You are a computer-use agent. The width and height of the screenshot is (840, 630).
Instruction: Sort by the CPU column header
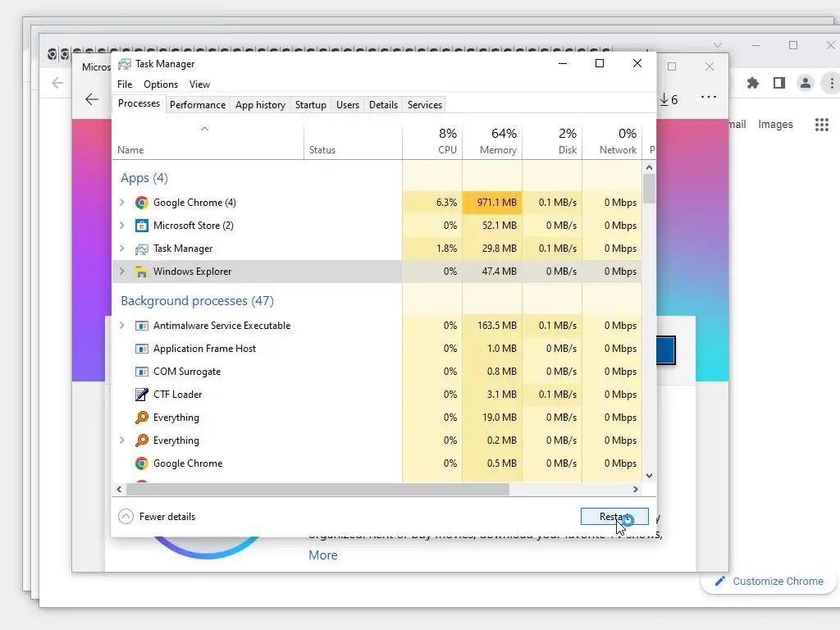click(433, 142)
